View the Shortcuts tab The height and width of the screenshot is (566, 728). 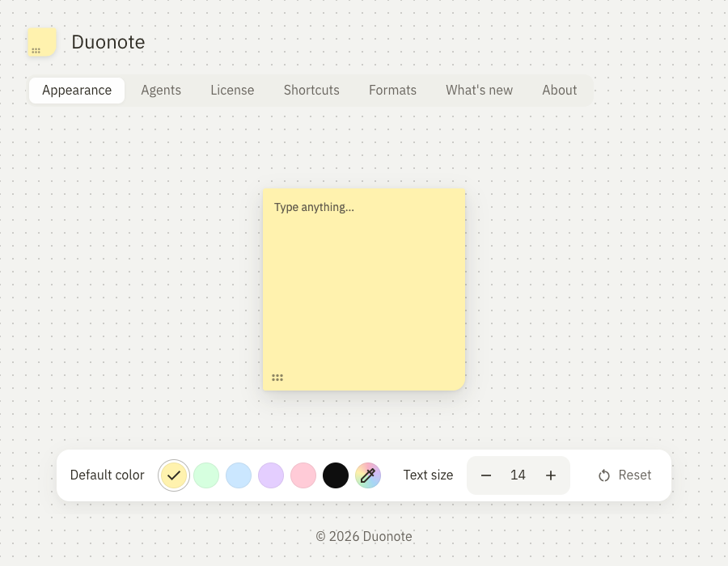point(311,90)
